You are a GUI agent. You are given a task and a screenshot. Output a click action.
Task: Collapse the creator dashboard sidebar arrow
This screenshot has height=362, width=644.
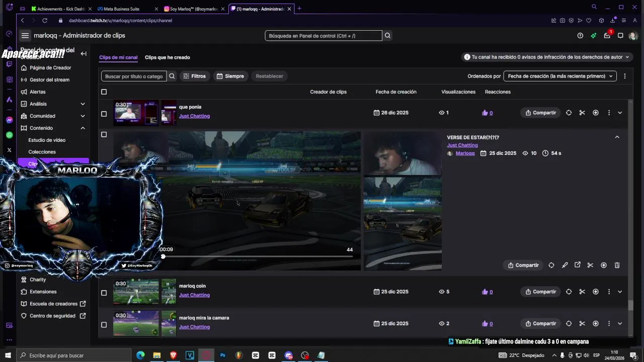[84, 54]
